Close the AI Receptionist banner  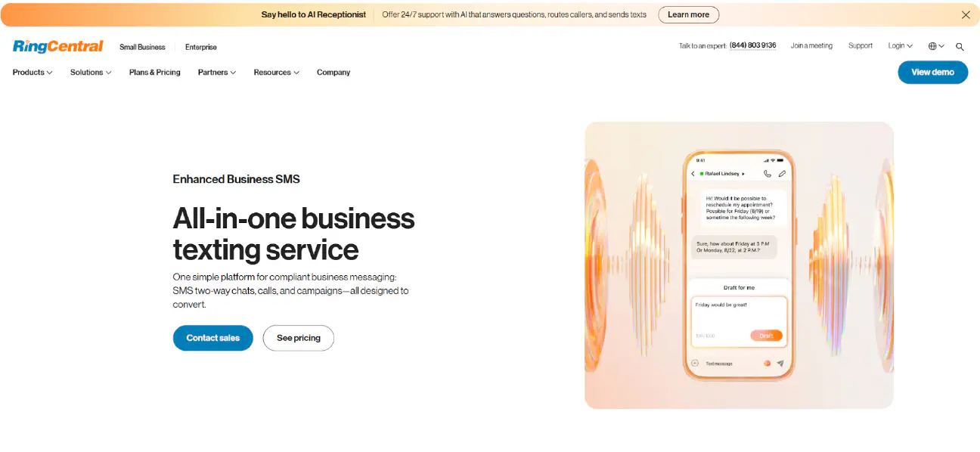pos(966,14)
